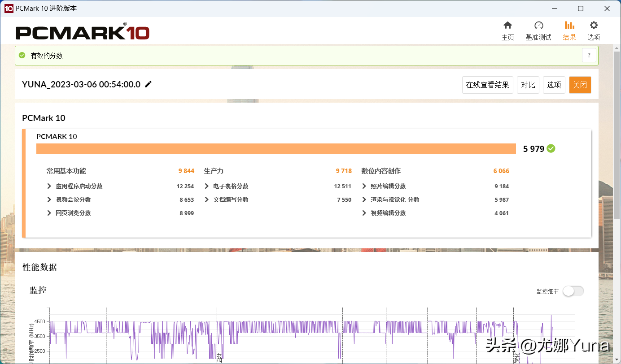Click the orange 关闭 button
Image resolution: width=621 pixels, height=364 pixels.
(x=580, y=85)
